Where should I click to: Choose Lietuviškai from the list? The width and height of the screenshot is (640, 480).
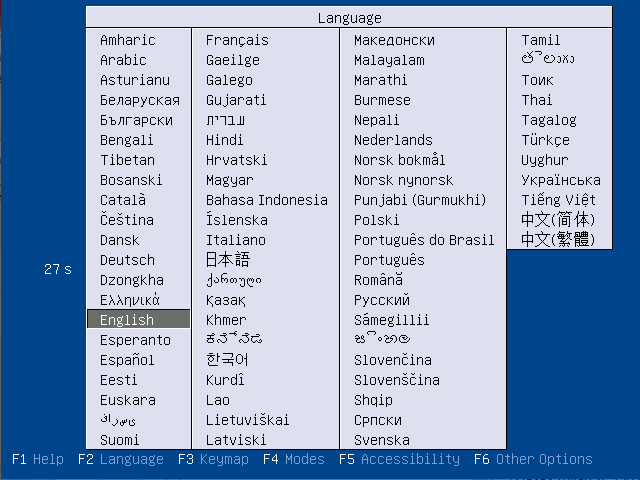point(247,420)
